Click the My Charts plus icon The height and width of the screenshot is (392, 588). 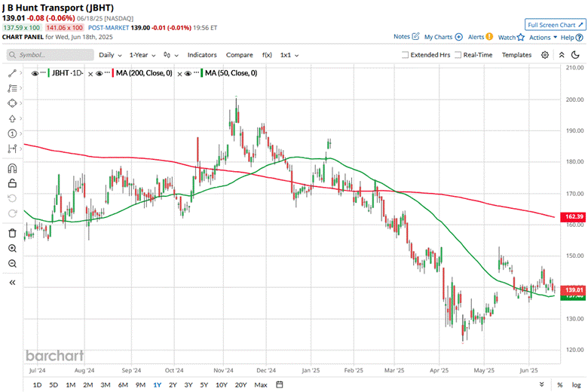click(458, 37)
